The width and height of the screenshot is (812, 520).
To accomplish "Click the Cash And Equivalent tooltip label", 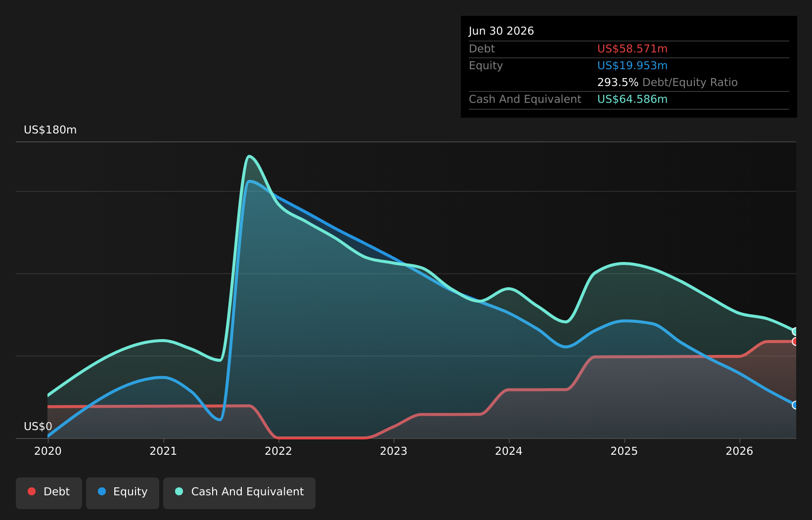I will [x=525, y=99].
